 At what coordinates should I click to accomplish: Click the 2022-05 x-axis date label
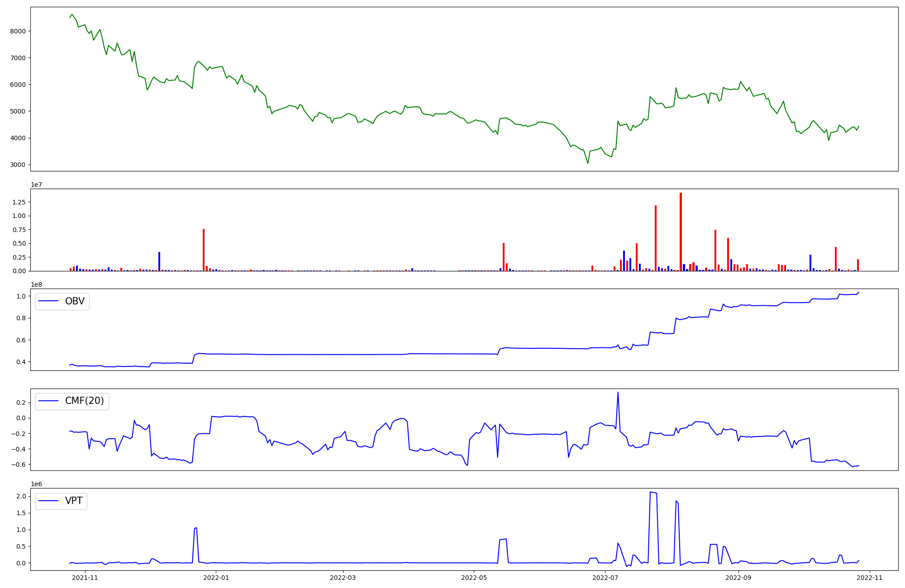pos(474,578)
